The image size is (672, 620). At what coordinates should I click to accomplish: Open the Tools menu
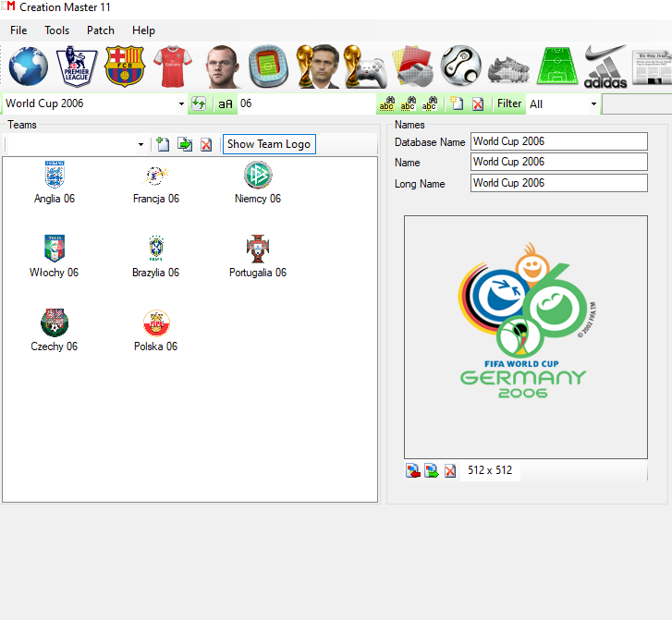click(x=56, y=30)
